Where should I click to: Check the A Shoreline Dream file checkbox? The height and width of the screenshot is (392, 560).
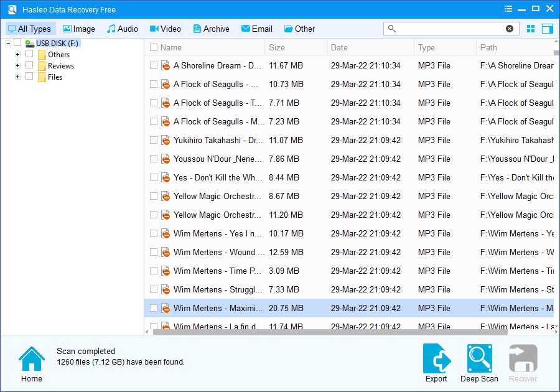coord(154,66)
